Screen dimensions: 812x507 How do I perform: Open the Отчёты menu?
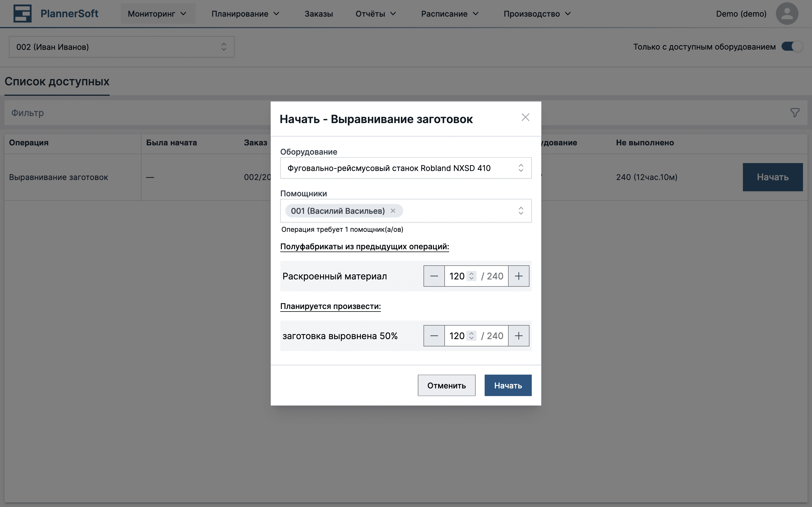(375, 14)
